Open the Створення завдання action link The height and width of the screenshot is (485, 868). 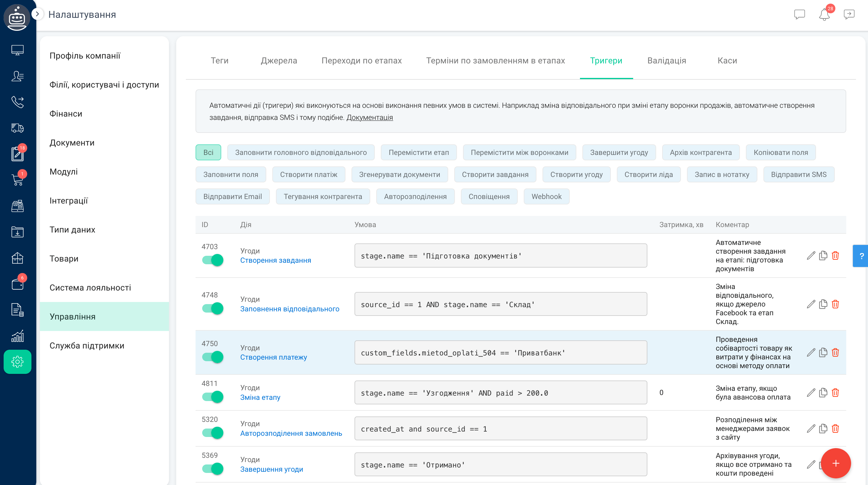click(x=276, y=260)
